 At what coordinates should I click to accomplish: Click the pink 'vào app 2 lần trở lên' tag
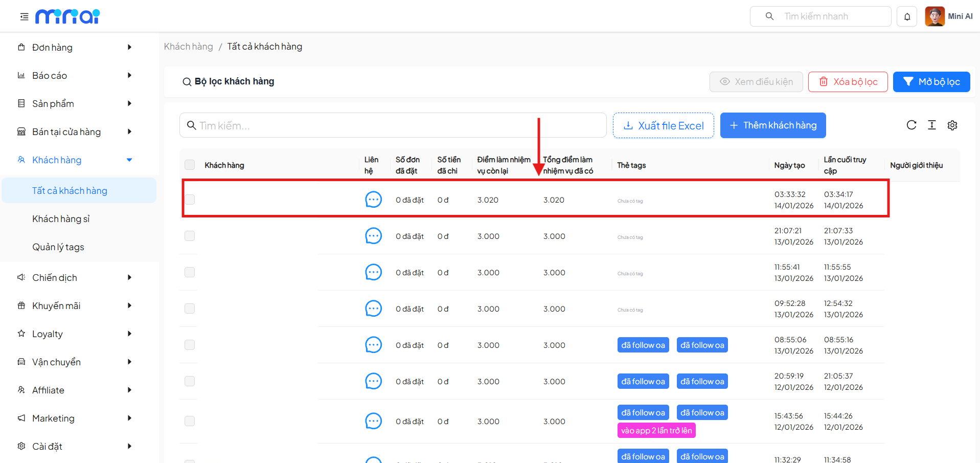point(656,431)
